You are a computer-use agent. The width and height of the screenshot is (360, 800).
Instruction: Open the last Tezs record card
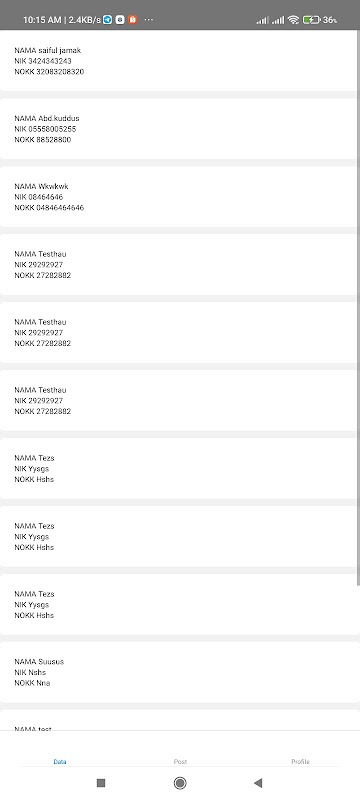[178, 604]
